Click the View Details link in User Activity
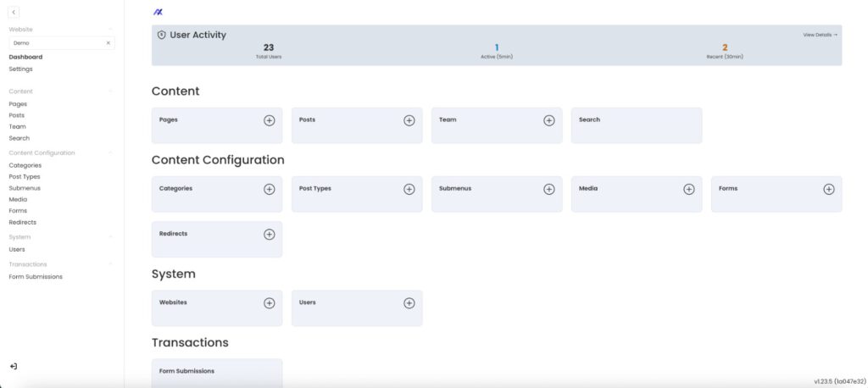Screen dimensions: 868x388 [x=820, y=35]
